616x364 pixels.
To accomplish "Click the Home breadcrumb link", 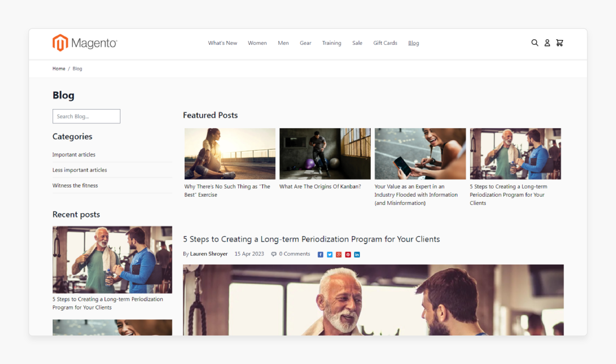I will (x=59, y=69).
